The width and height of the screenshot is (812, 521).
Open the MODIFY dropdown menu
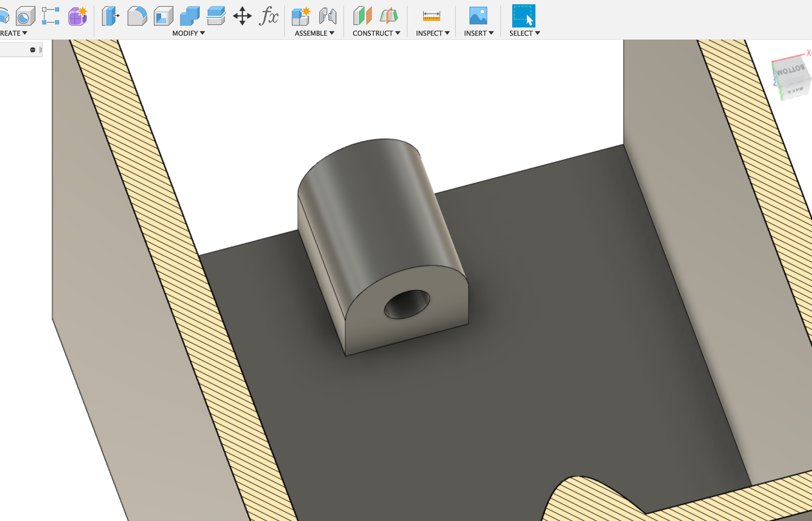point(188,33)
